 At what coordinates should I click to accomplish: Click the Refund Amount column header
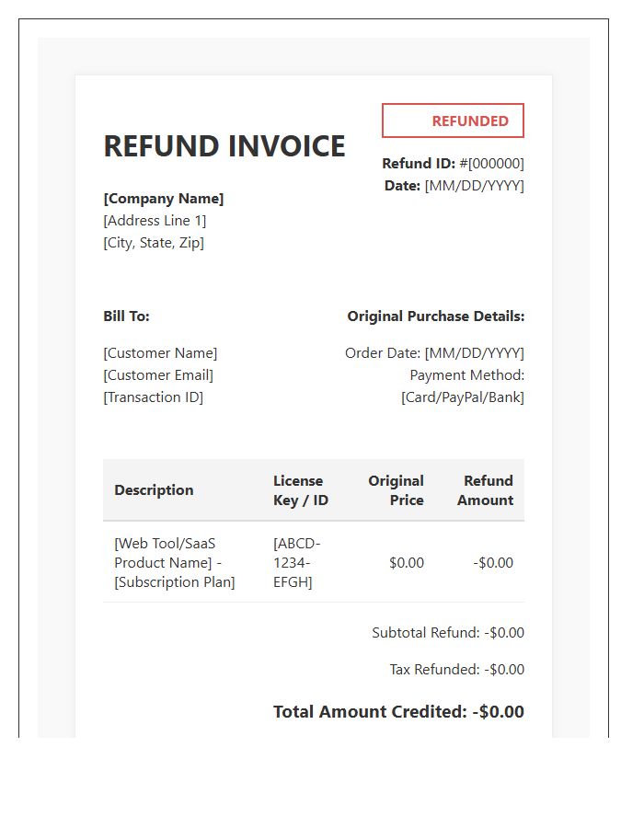coord(485,490)
